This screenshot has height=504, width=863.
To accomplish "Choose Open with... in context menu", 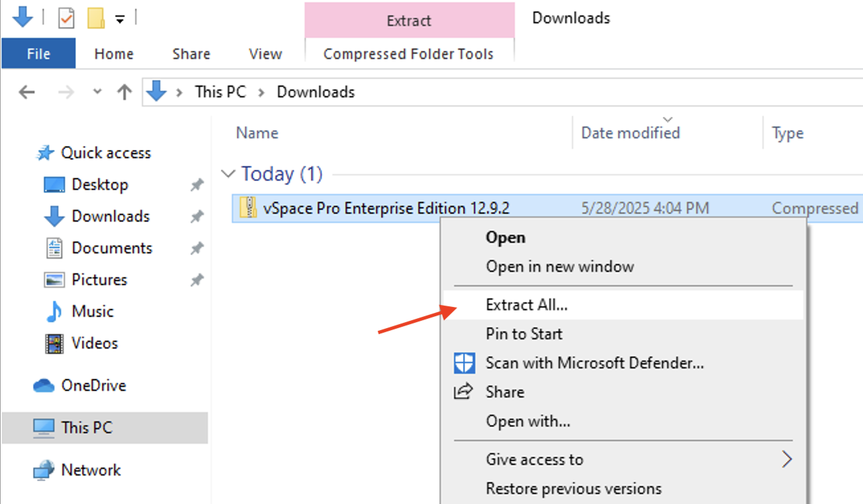I will pos(528,421).
